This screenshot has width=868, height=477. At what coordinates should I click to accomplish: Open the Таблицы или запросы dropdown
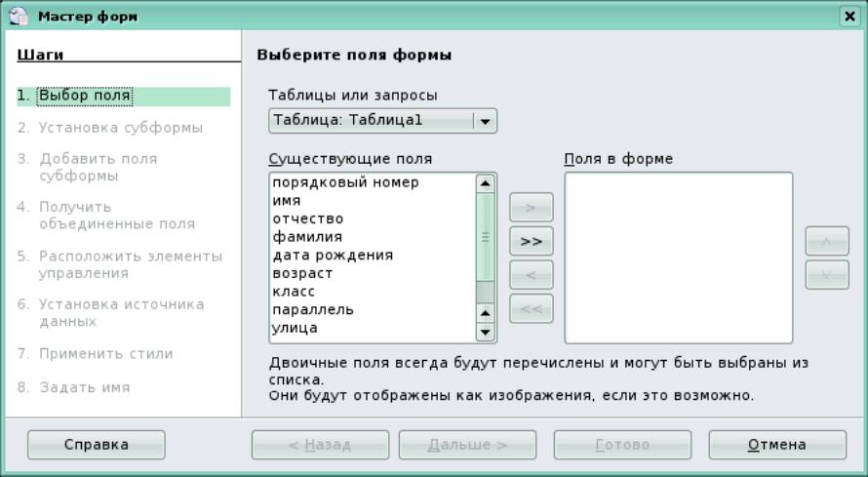pos(382,121)
